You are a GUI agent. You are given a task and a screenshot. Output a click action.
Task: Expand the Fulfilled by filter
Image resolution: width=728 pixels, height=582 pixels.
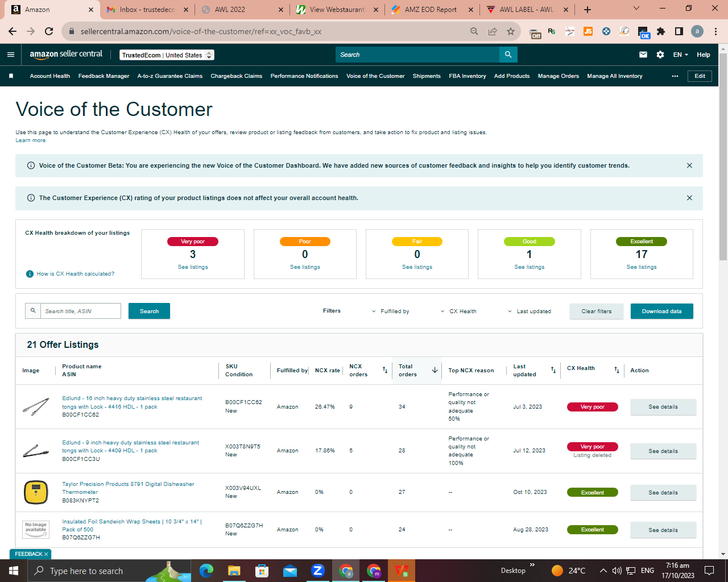391,311
